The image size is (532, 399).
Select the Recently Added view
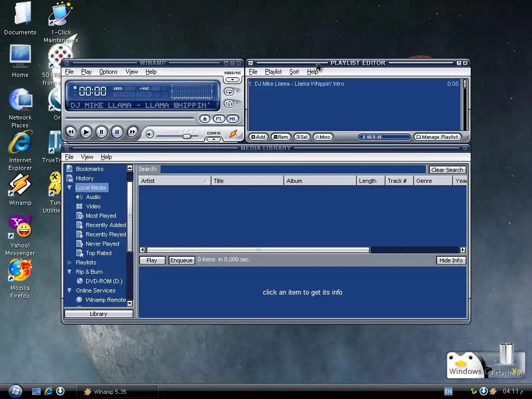coord(105,225)
